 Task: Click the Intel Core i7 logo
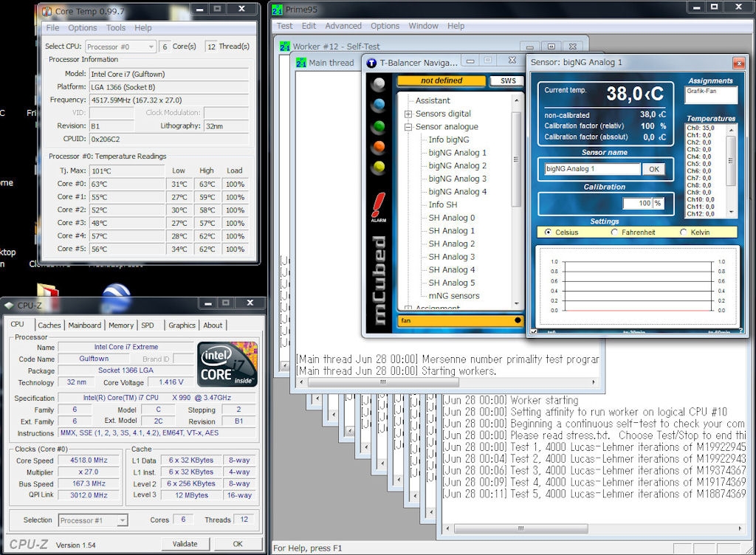click(x=228, y=364)
